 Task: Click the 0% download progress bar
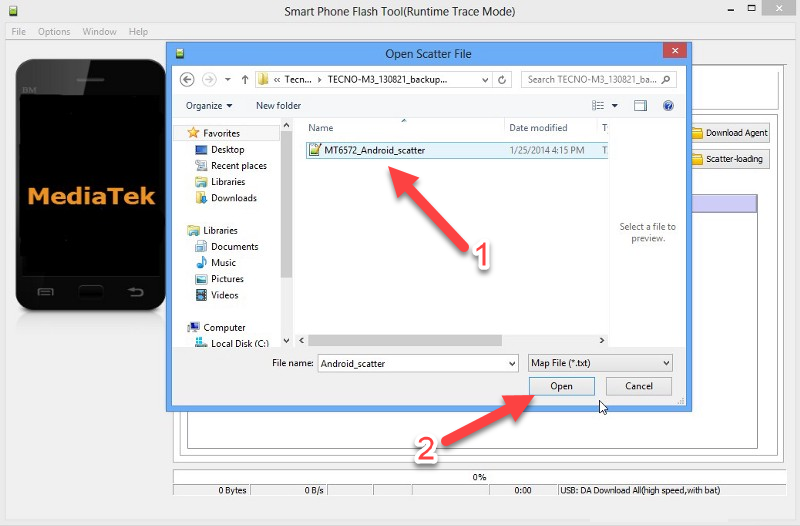point(480,477)
